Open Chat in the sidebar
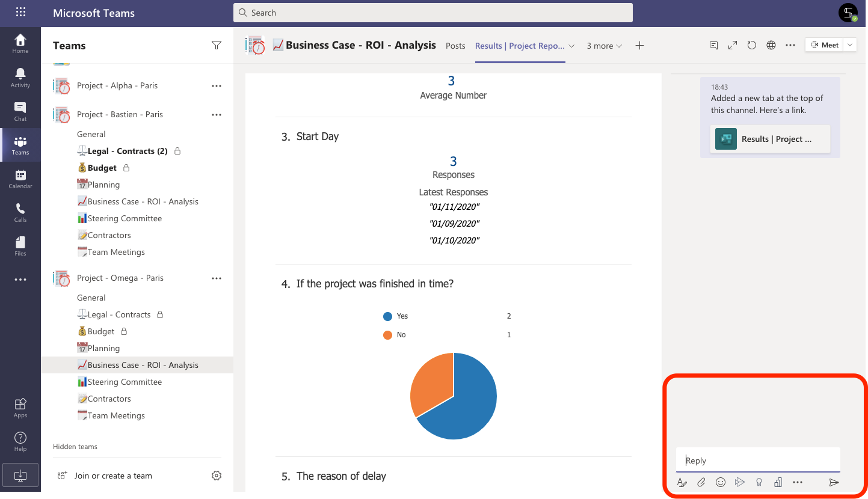The image size is (868, 499). (20, 111)
